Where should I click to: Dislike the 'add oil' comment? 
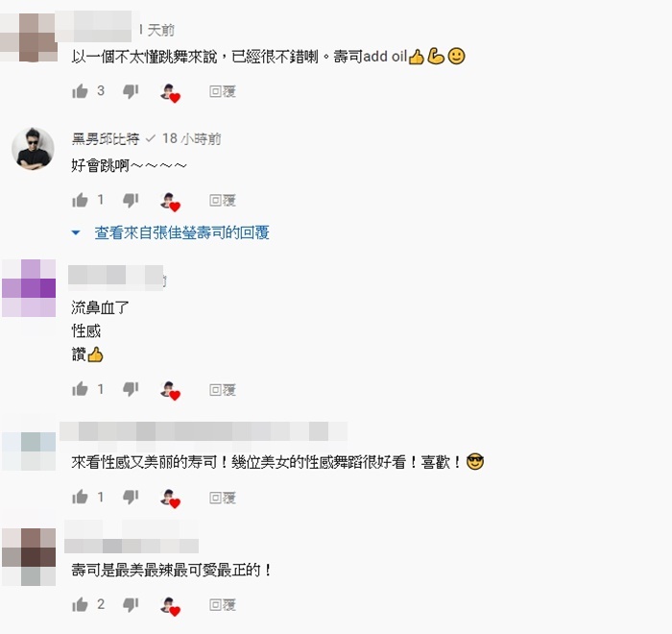[x=131, y=91]
